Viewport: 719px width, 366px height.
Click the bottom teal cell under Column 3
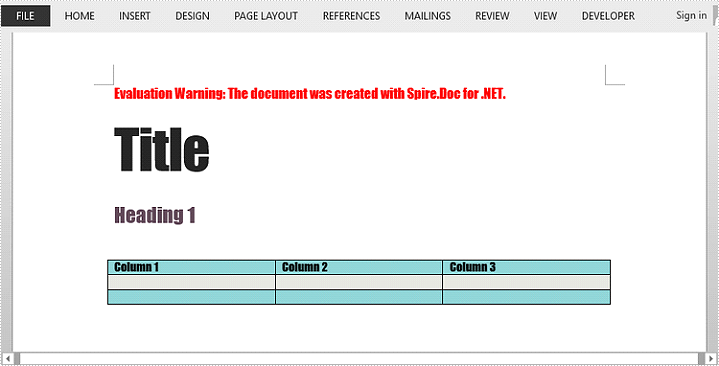point(526,297)
